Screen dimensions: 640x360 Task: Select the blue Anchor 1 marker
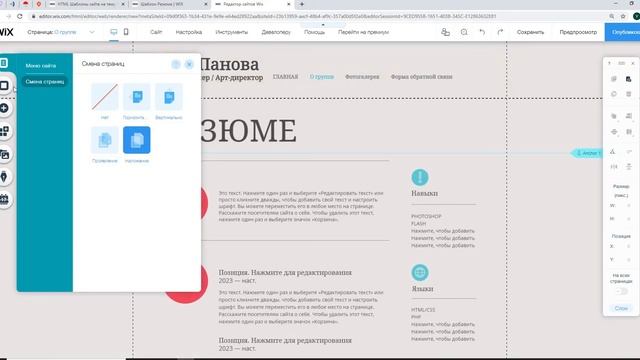click(586, 153)
